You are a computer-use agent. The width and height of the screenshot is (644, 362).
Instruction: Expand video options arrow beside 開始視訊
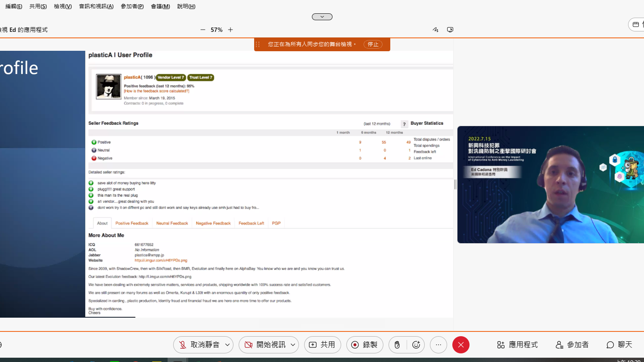(293, 345)
